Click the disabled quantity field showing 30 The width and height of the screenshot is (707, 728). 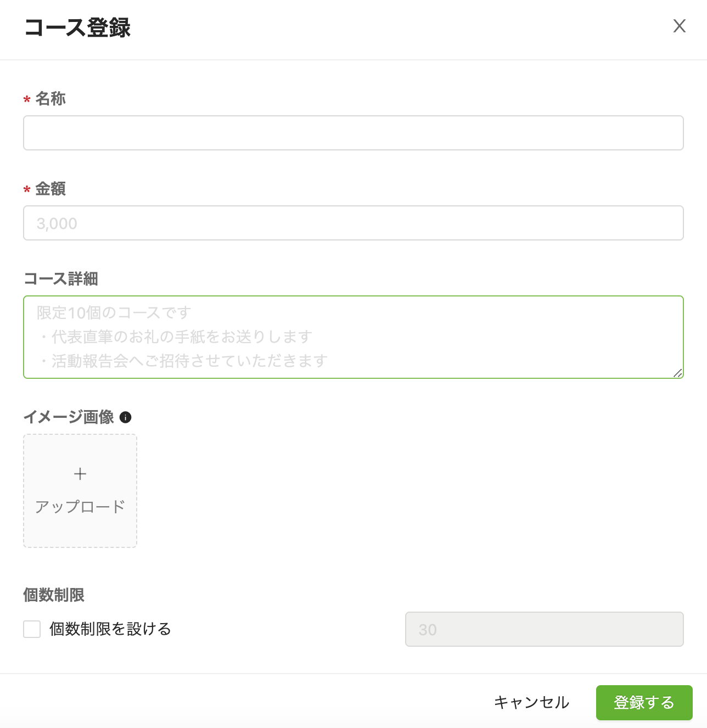point(545,629)
